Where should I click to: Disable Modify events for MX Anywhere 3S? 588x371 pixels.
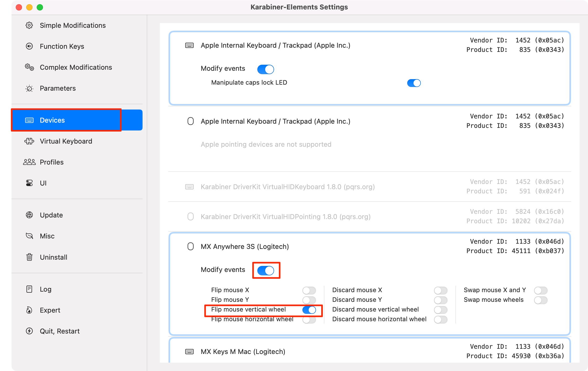[265, 270]
